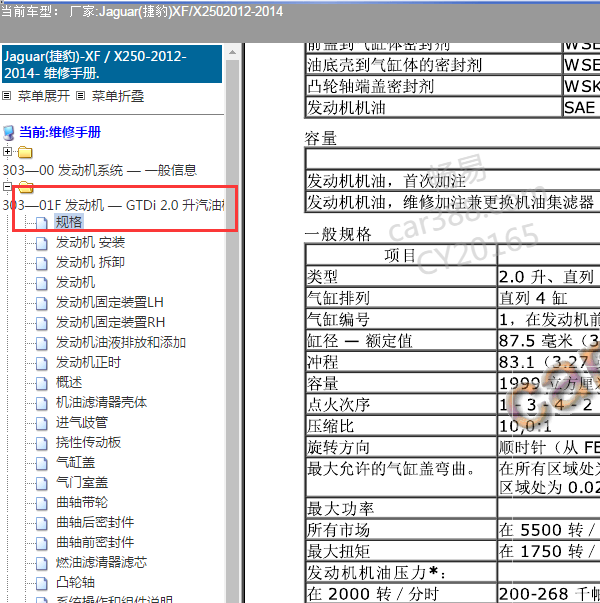Click page icon next to 发动机固定装置LH
Screen dimensions: 600x603
click(x=42, y=303)
